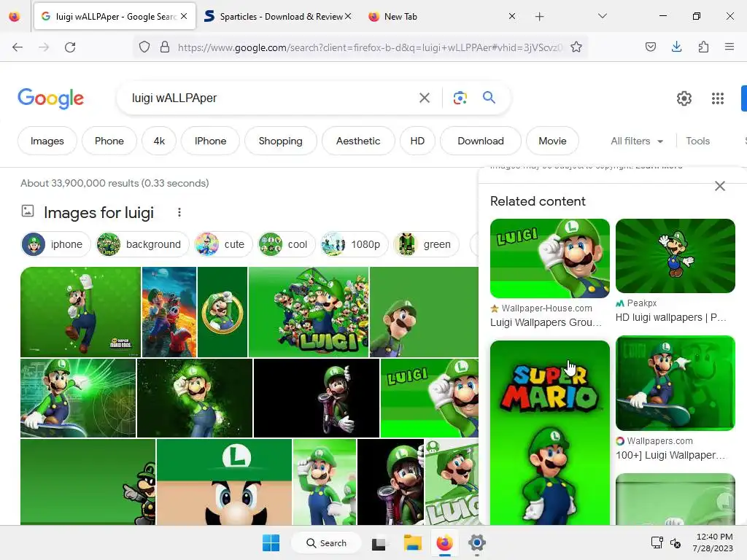The height and width of the screenshot is (560, 747).
Task: Open the tracking protection shield icon
Action: [144, 47]
